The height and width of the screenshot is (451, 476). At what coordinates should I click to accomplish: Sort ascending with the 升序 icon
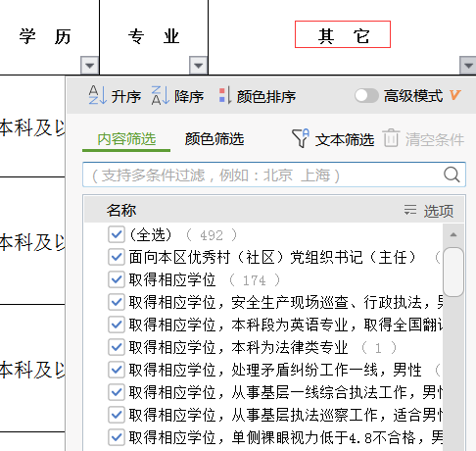(97, 95)
